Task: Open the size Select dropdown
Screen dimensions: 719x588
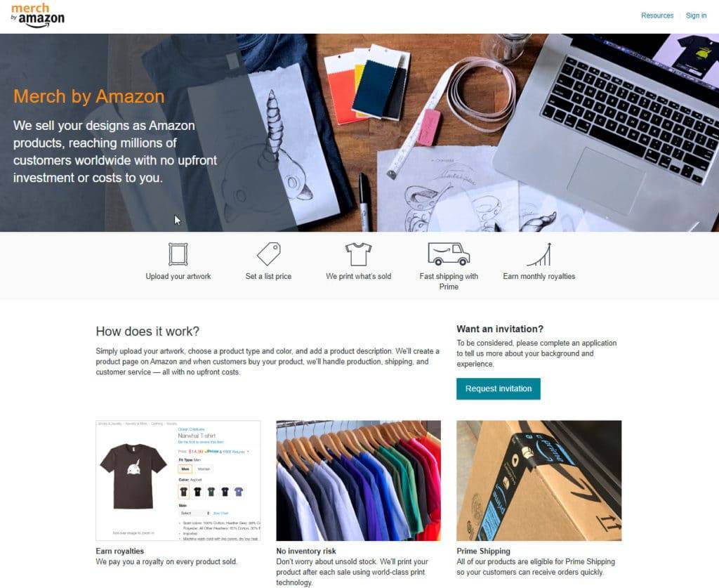Action: point(195,514)
